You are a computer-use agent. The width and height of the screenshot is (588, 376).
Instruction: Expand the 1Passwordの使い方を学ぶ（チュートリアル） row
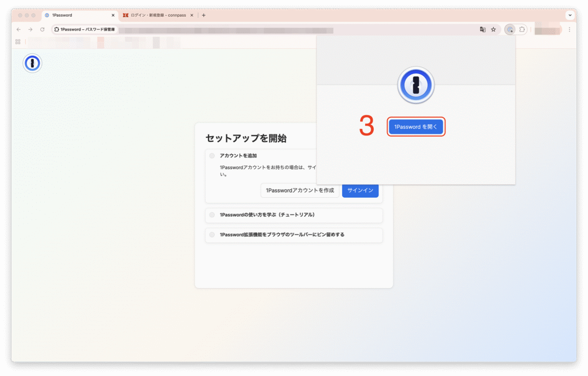[294, 215]
